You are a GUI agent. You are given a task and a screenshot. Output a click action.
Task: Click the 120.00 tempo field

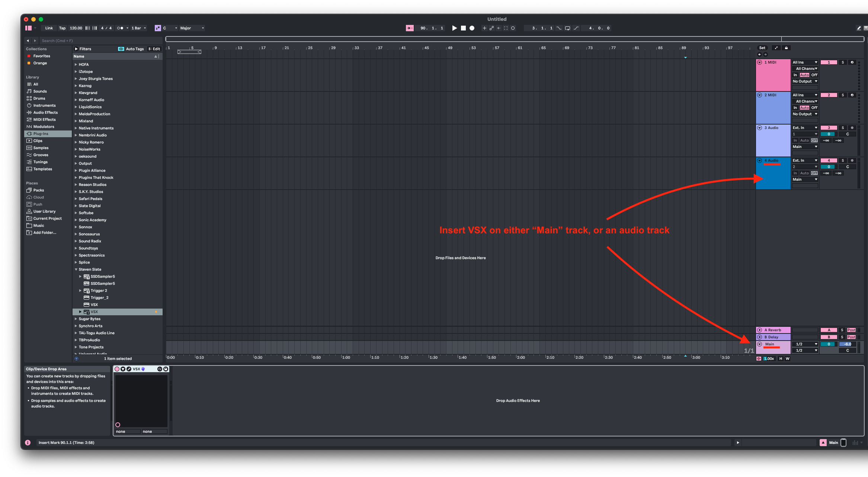coord(76,28)
